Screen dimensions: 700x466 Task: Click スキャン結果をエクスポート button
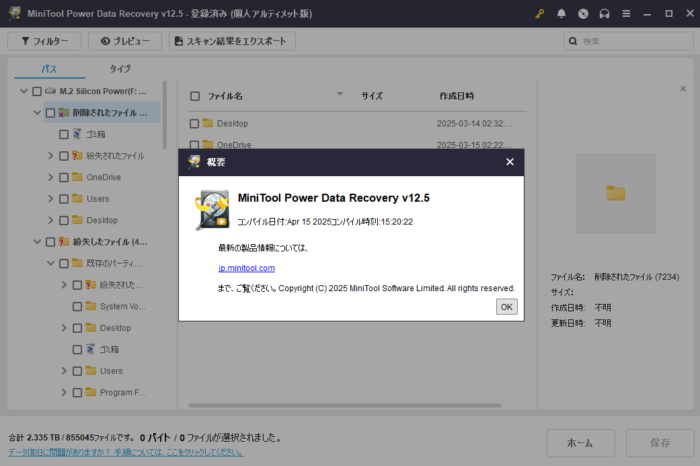coord(232,41)
